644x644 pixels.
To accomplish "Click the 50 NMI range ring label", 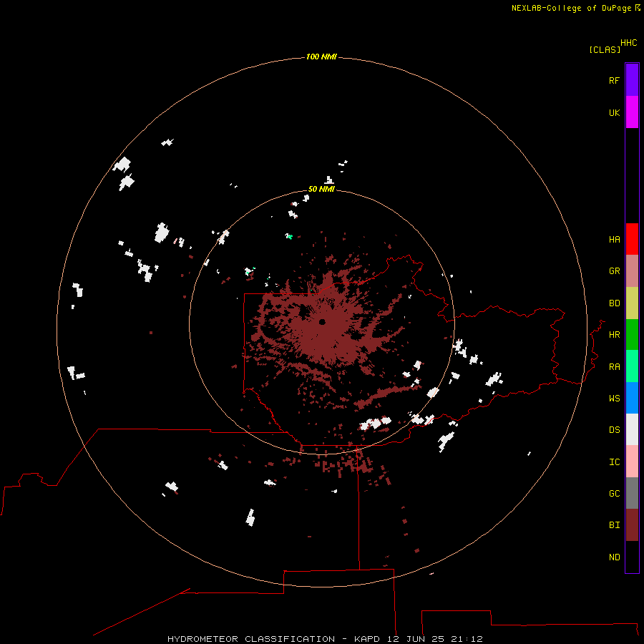I will point(321,189).
